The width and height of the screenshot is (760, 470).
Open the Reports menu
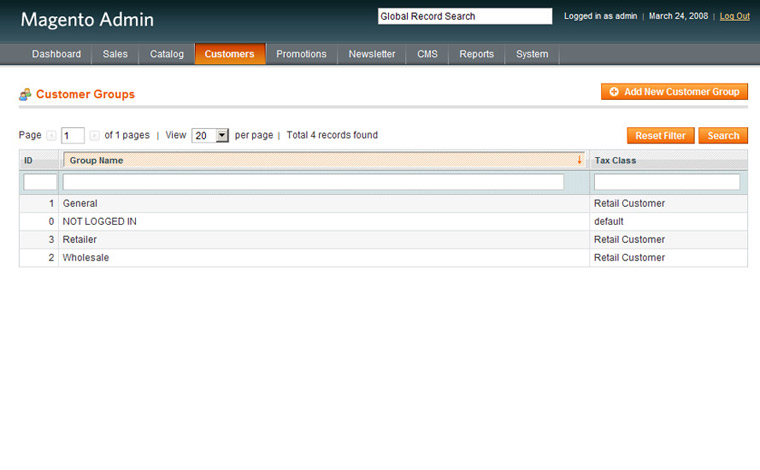click(476, 54)
